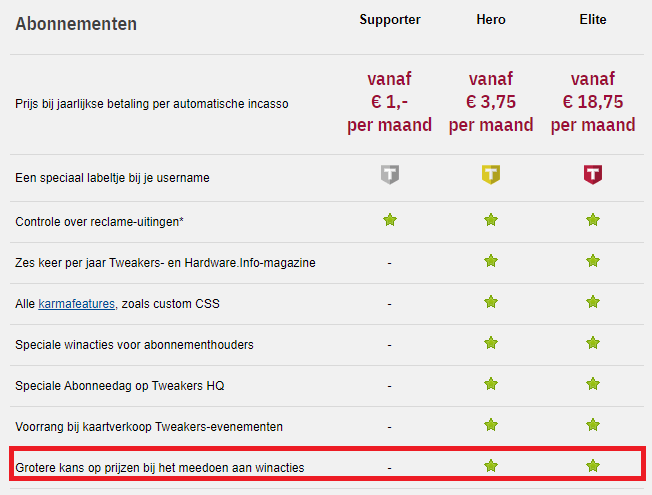This screenshot has height=495, width=652.
Task: Open the karmafeatures link
Action: point(77,304)
